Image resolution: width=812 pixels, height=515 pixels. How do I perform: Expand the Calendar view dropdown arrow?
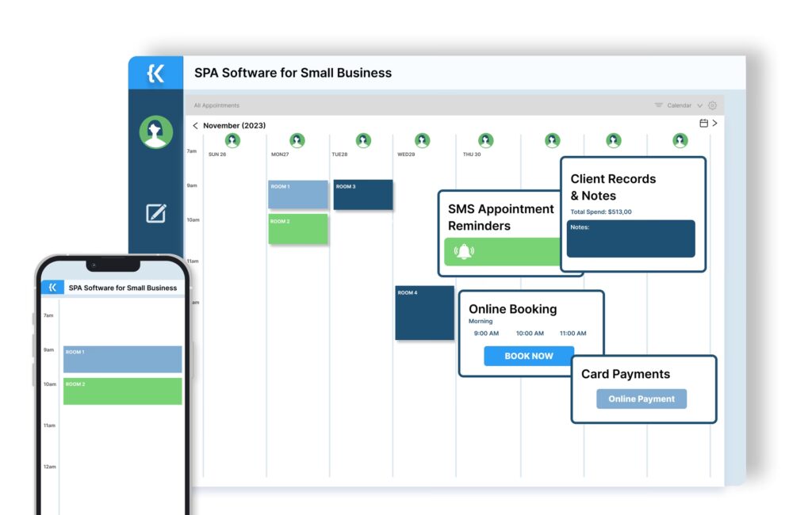point(699,105)
